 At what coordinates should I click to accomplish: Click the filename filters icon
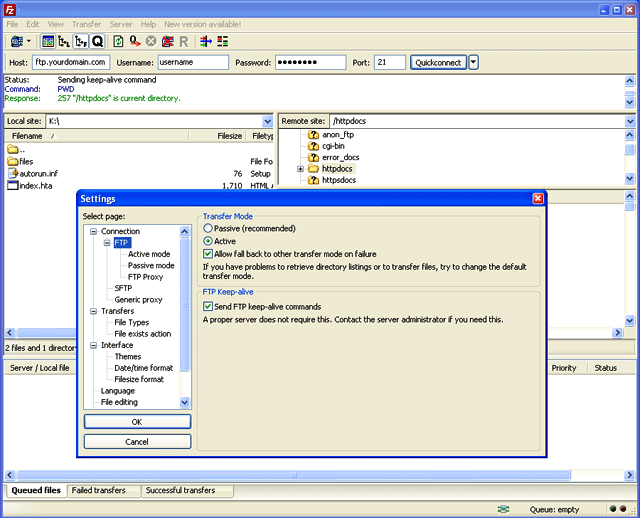click(206, 41)
